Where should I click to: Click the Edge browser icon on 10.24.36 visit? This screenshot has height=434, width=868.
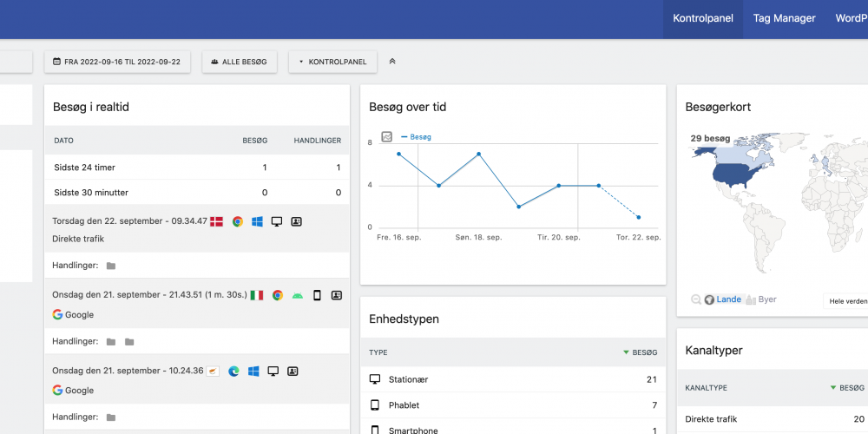point(233,372)
